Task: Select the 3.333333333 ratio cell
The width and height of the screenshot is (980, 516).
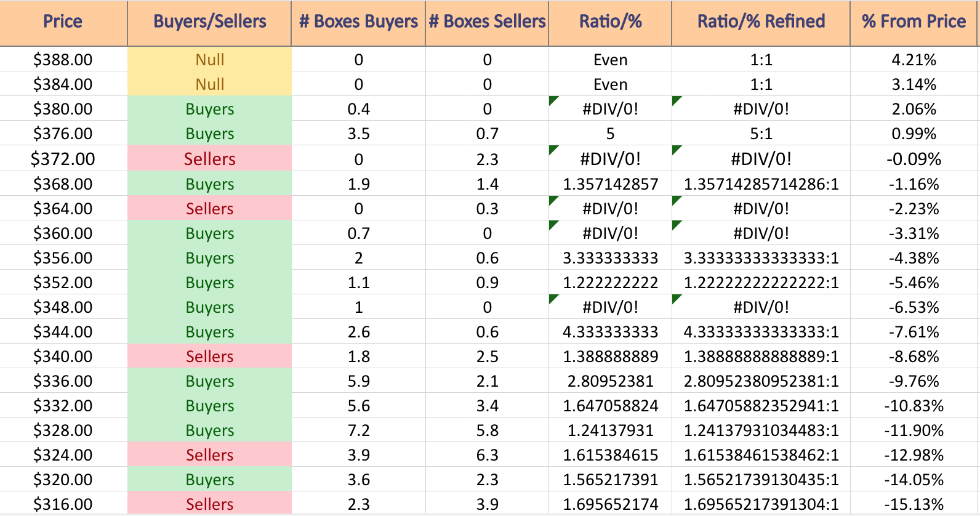Action: (610, 258)
